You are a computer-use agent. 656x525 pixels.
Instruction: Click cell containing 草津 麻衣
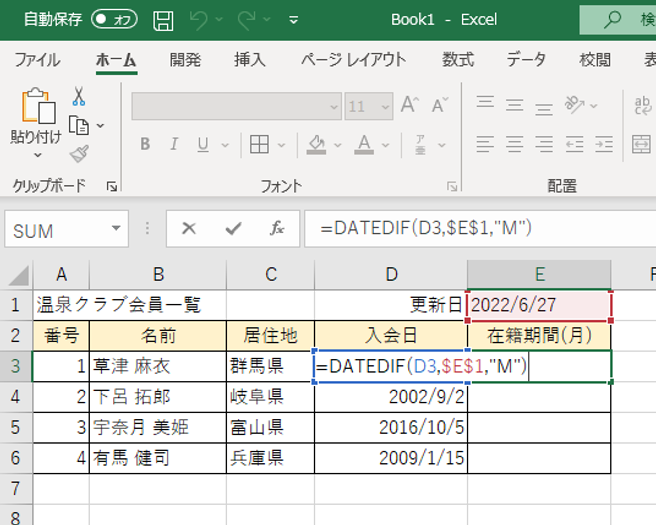158,366
